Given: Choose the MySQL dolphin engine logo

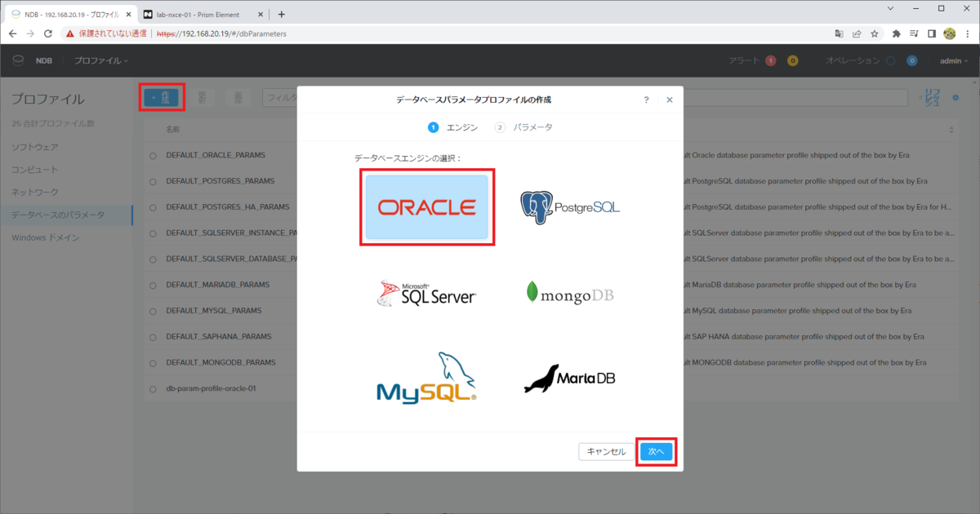Looking at the screenshot, I should click(426, 377).
